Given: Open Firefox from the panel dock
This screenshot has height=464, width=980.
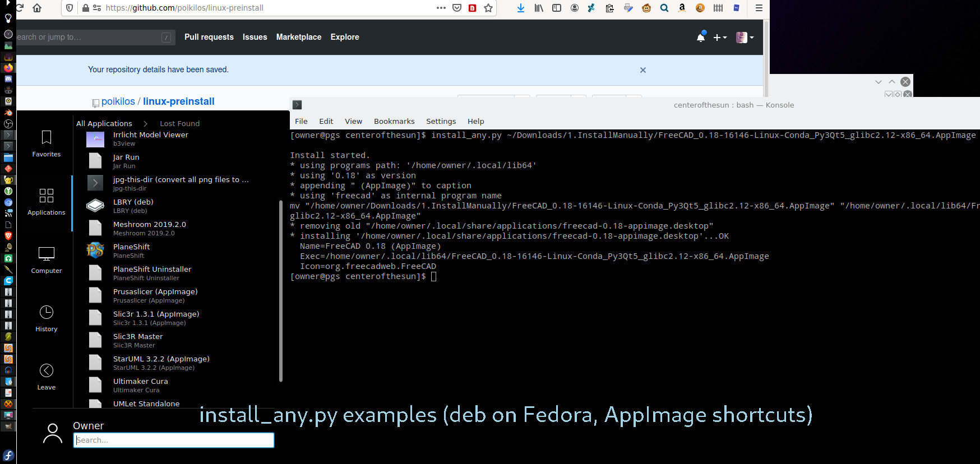Looking at the screenshot, I should tap(8, 68).
